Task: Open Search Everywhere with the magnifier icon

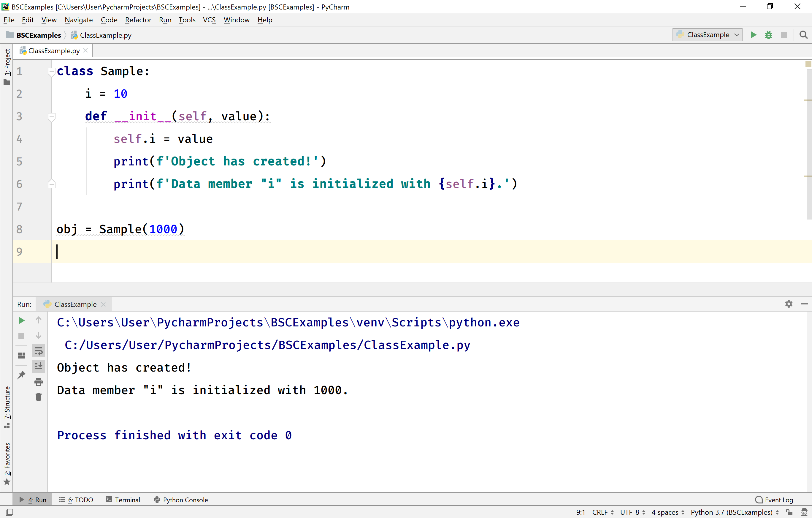Action: click(803, 35)
